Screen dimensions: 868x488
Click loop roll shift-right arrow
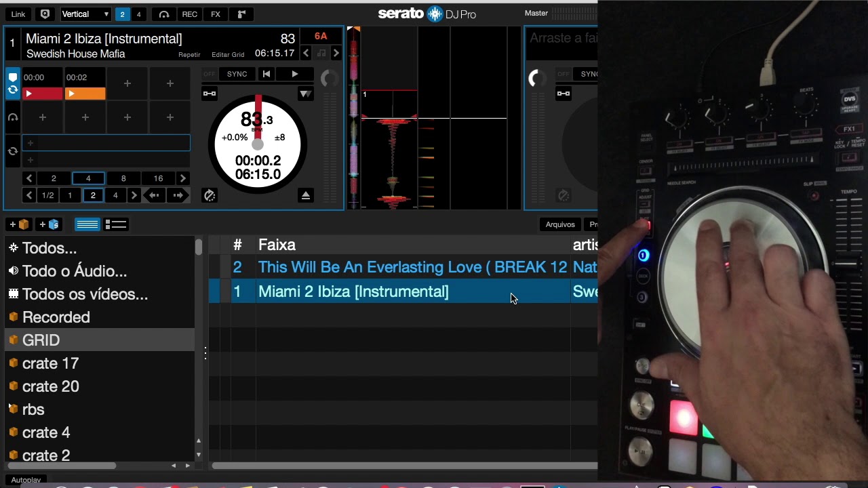click(178, 195)
